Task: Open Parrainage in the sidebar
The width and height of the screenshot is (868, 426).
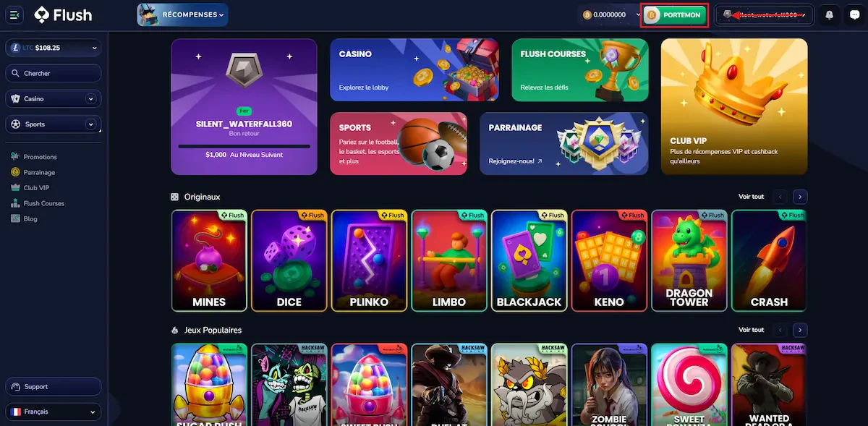Action: (x=39, y=172)
